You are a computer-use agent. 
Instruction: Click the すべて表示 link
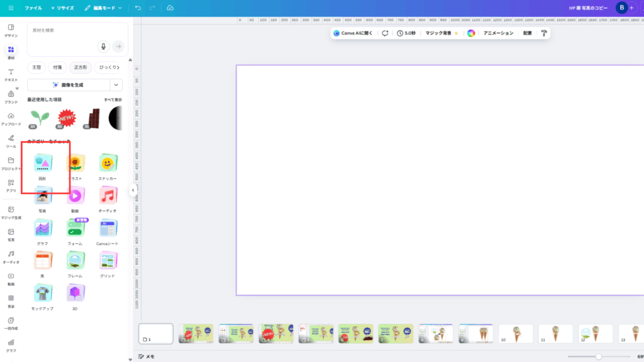coord(113,100)
